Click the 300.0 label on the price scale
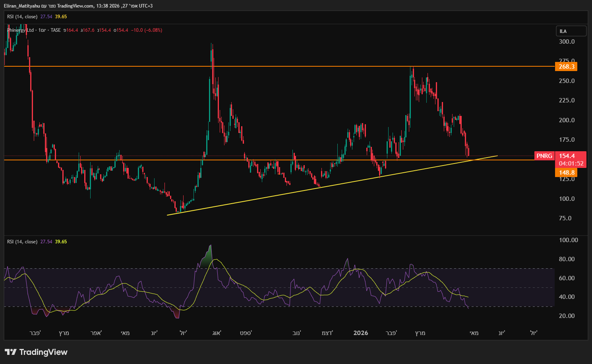The image size is (592, 364). pyautogui.click(x=567, y=42)
